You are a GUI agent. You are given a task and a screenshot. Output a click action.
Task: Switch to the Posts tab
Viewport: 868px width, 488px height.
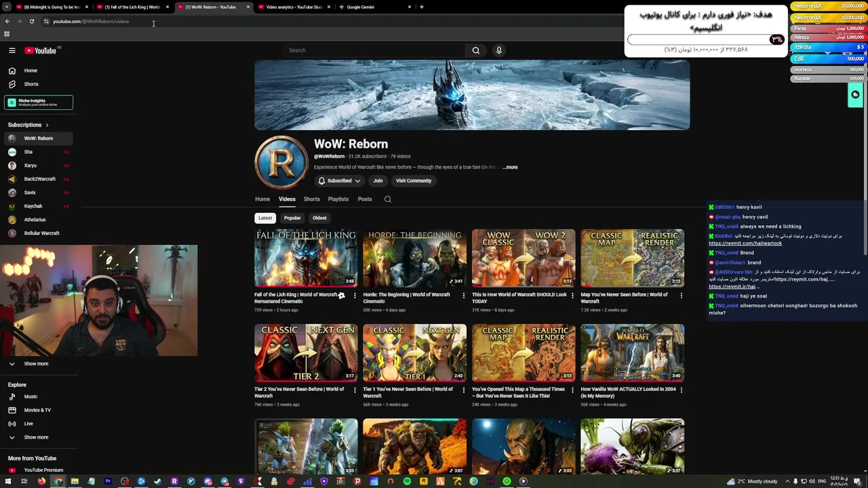[365, 199]
